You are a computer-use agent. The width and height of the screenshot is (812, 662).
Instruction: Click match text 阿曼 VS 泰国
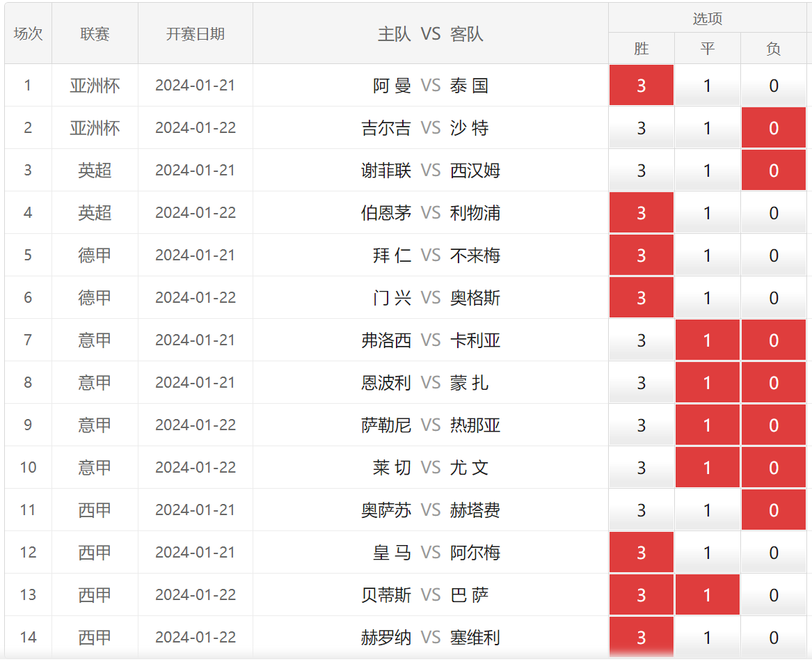click(x=430, y=86)
